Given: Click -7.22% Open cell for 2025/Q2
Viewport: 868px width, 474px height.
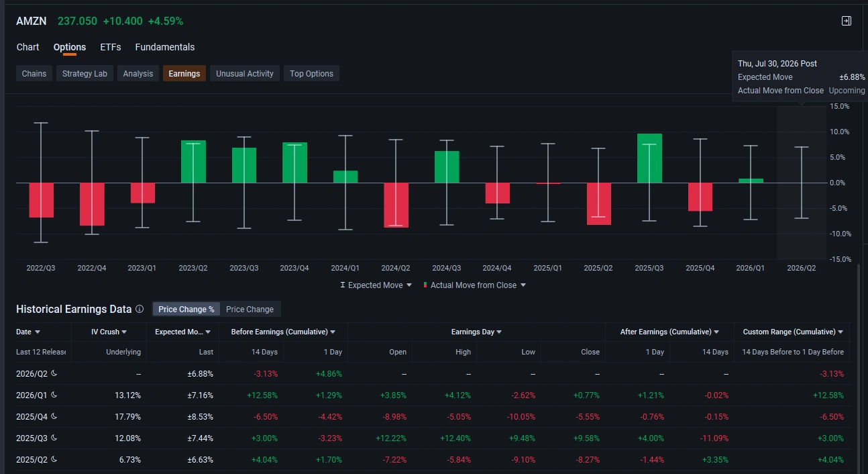Looking at the screenshot, I should [393, 459].
